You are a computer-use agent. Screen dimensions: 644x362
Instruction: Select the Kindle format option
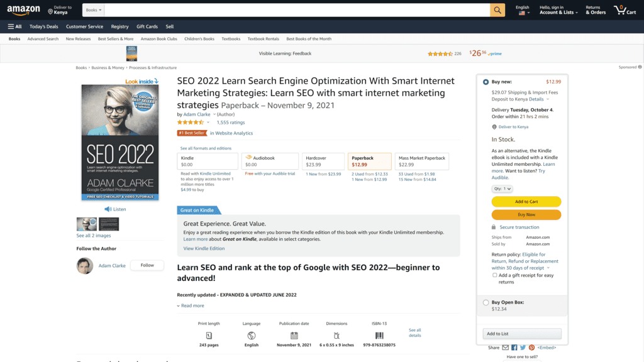208,162
